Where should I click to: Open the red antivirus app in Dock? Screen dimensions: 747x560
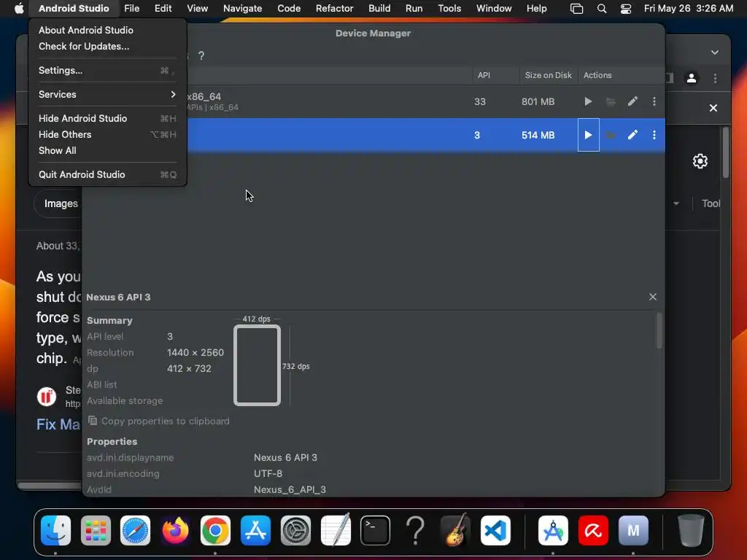593,530
